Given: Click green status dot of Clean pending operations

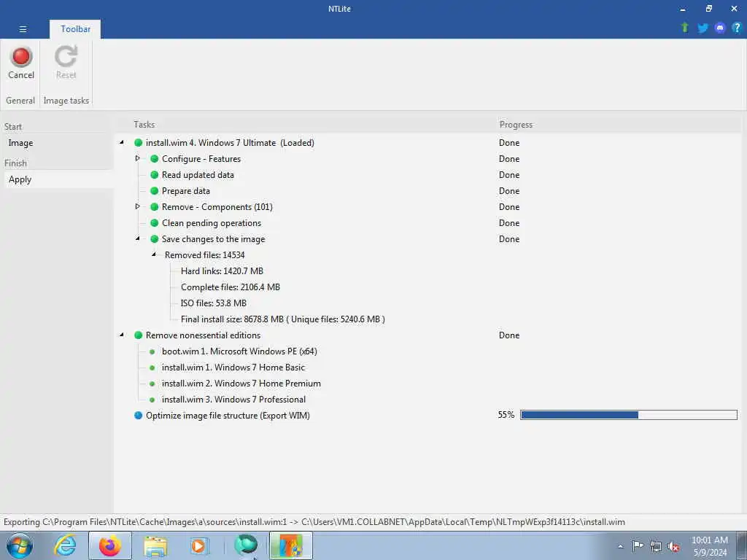Looking at the screenshot, I should click(x=155, y=223).
